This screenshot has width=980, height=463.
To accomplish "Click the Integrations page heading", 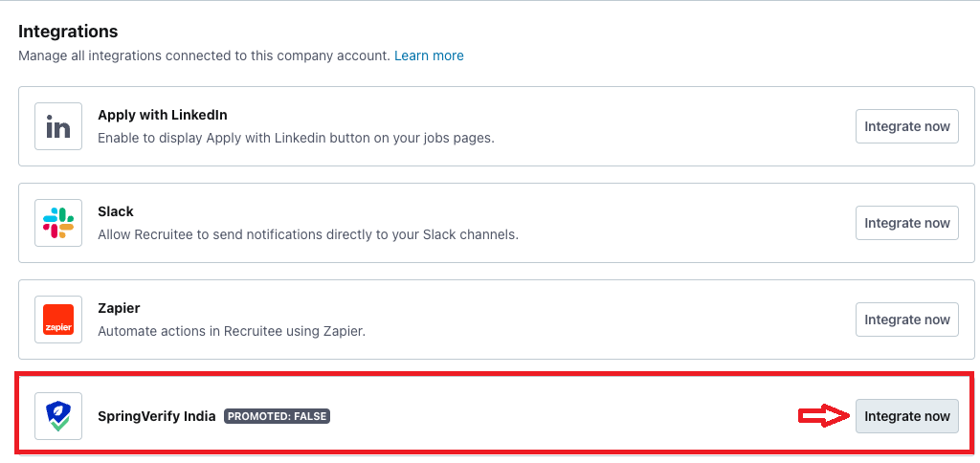I will tap(68, 31).
